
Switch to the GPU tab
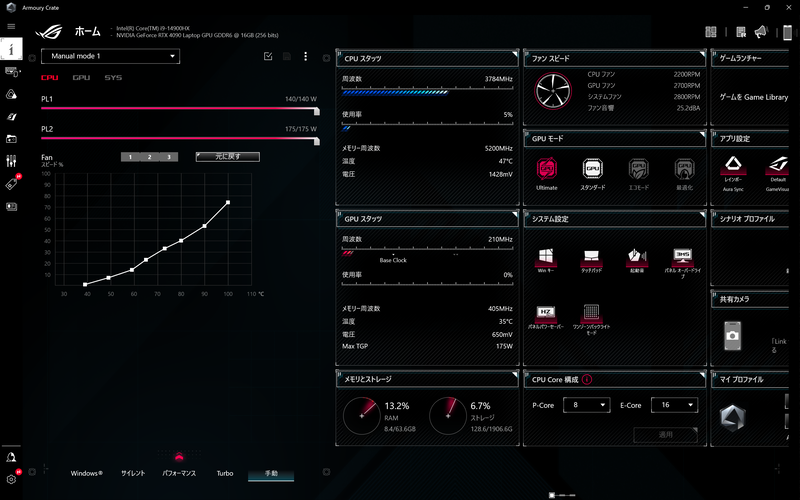81,78
